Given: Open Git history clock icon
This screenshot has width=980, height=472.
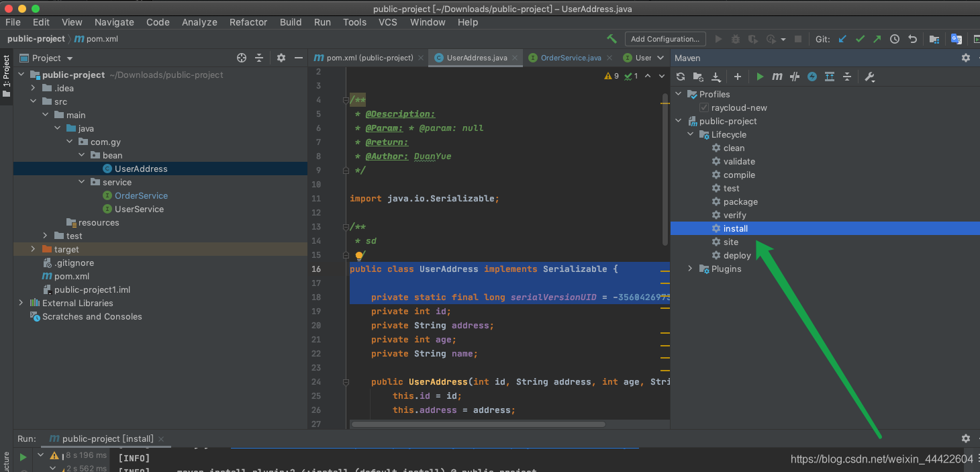Looking at the screenshot, I should 895,39.
